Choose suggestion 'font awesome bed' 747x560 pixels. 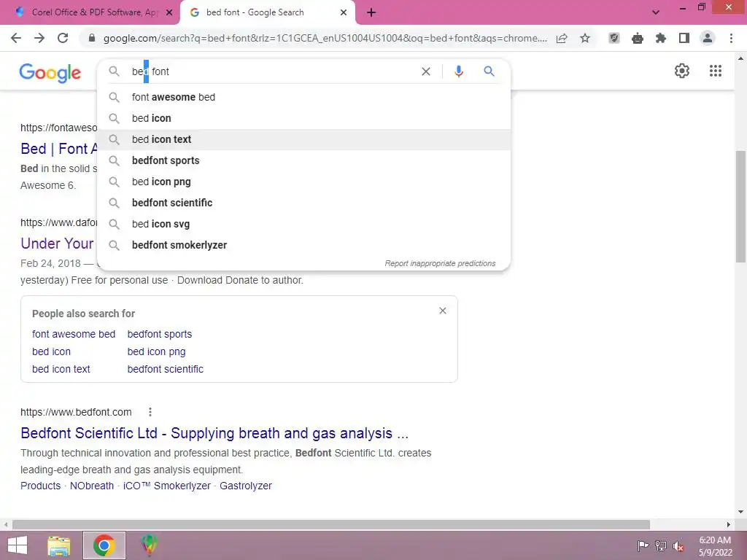click(304, 97)
